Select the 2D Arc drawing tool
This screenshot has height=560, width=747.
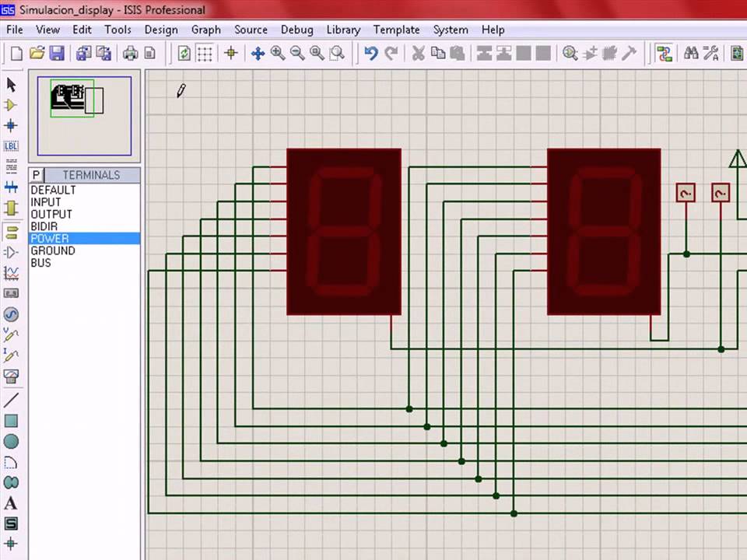point(11,462)
